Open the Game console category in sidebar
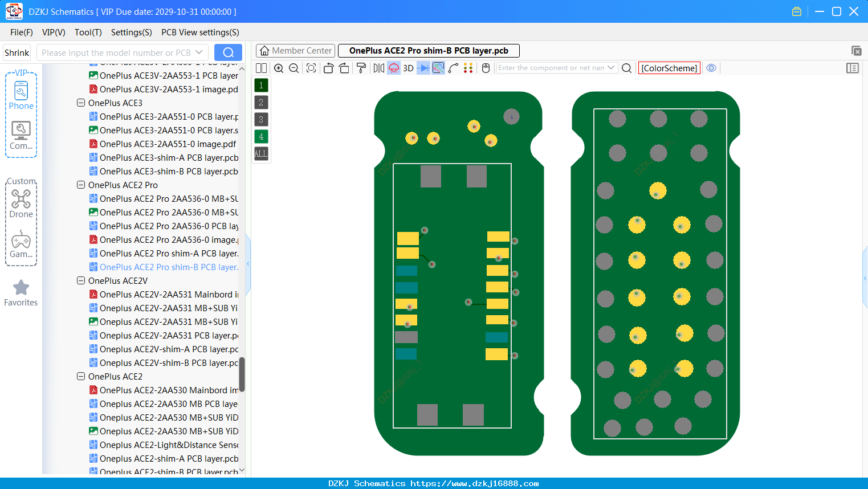 21,244
